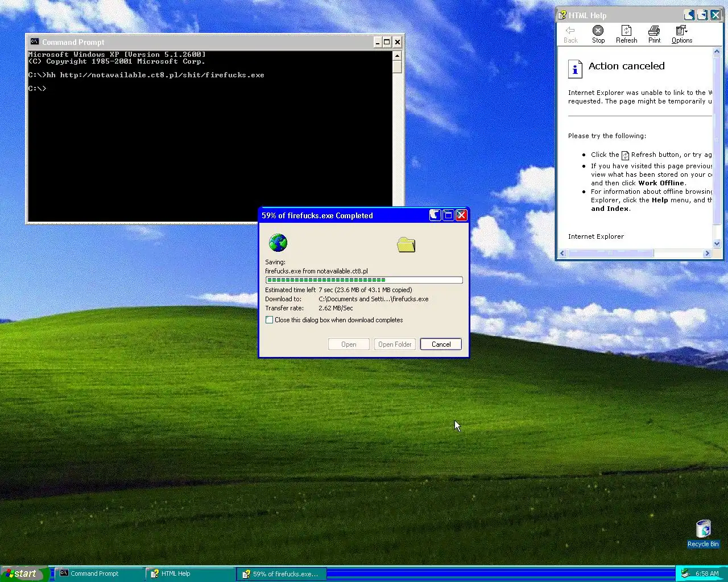Click the Back button in HTML Help

click(x=570, y=34)
